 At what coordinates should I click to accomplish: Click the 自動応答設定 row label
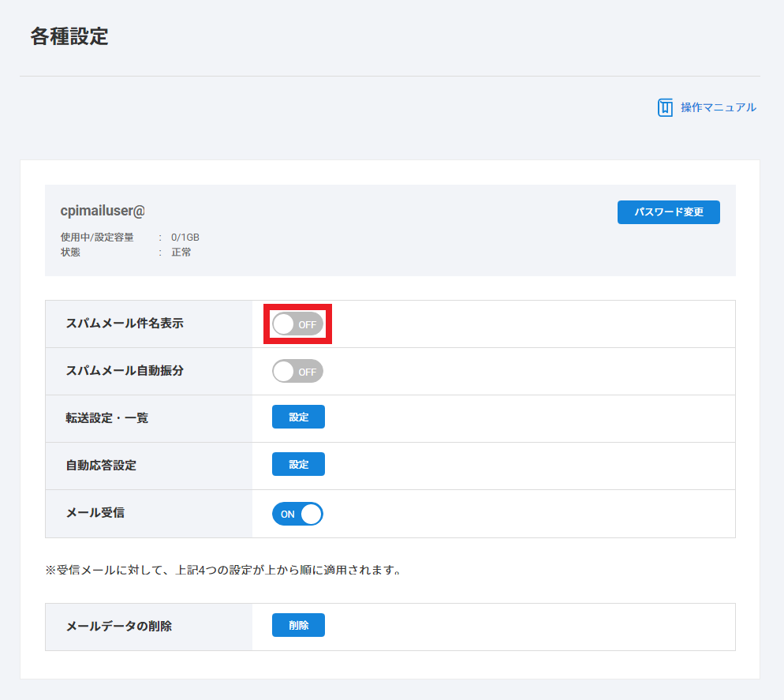pyautogui.click(x=101, y=466)
